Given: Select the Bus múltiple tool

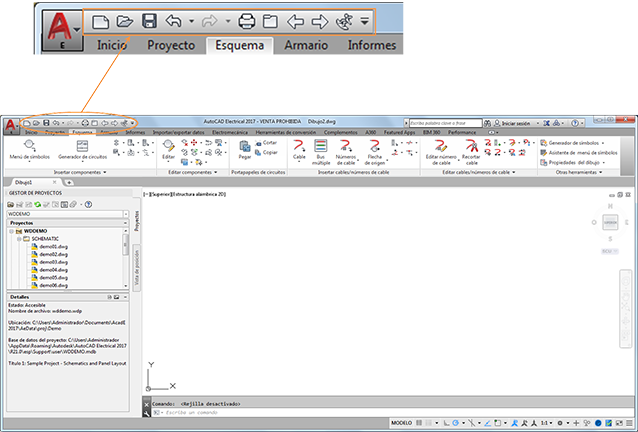Looking at the screenshot, I should tap(321, 152).
